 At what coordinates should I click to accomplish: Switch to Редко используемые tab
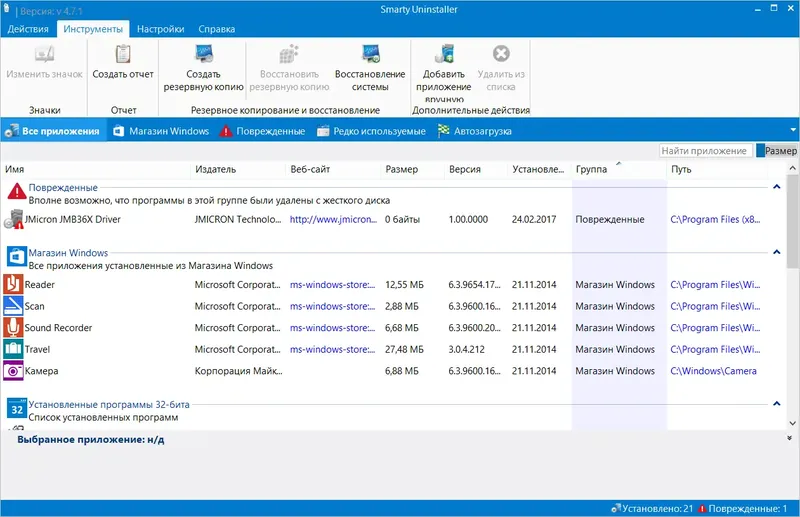coord(378,131)
